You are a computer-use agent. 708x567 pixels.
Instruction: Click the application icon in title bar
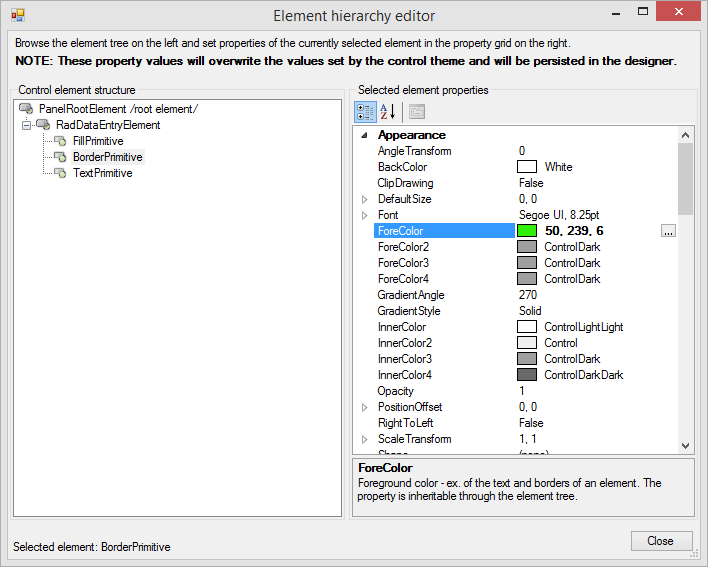pyautogui.click(x=18, y=16)
